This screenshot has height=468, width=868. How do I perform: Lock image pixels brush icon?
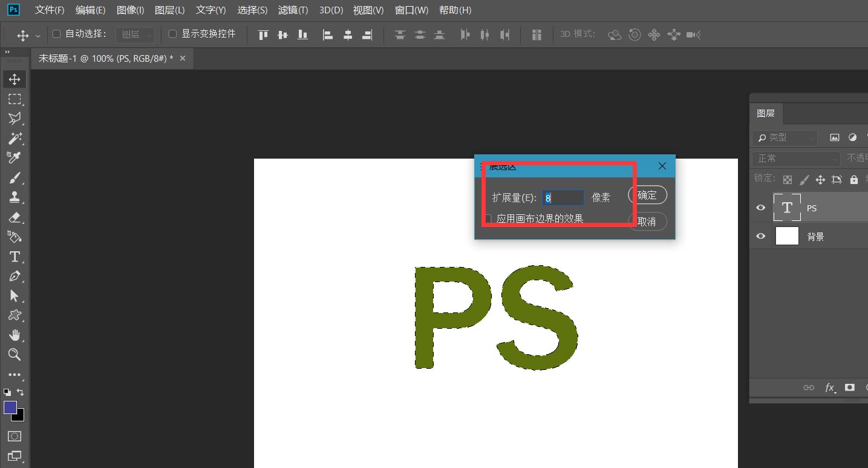tap(804, 180)
